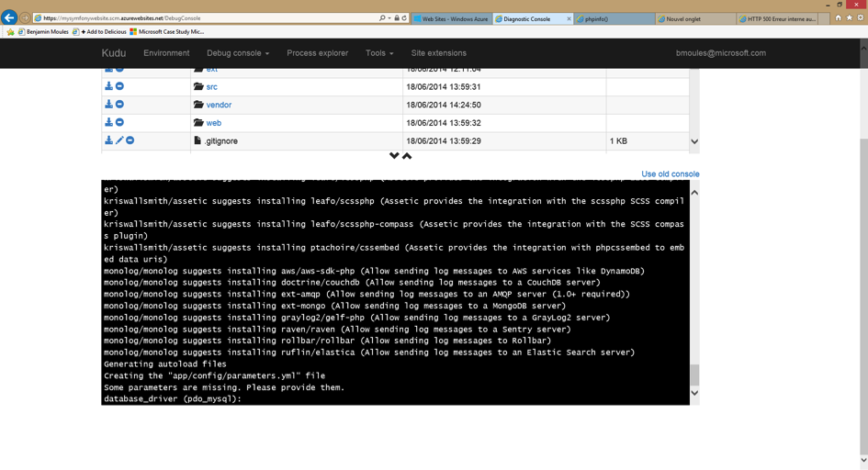Delete the web folder

click(119, 122)
